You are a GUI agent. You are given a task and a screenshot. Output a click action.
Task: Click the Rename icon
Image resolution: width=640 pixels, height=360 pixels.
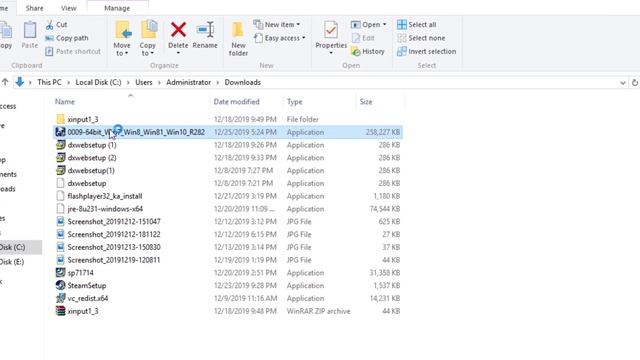point(205,30)
